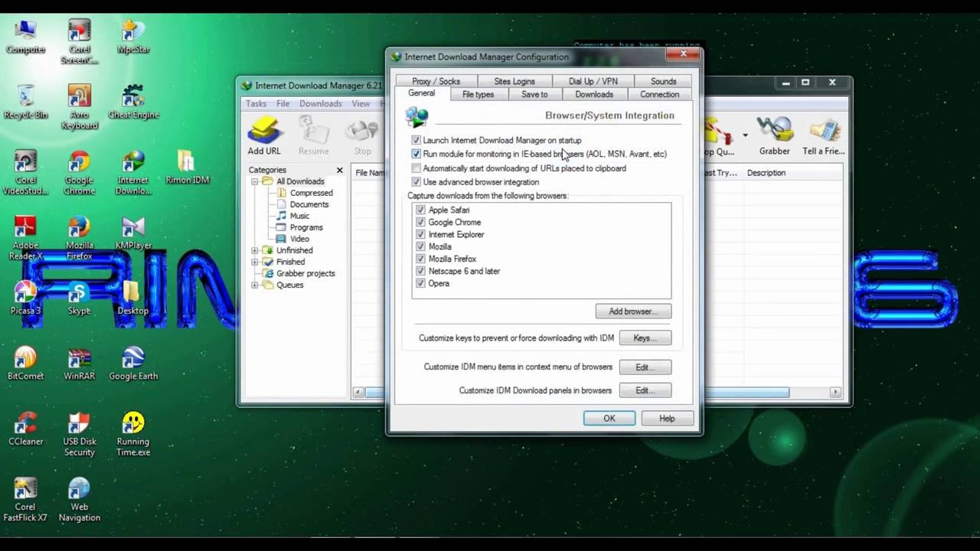Switch to the Downloads tab
Screen dimensions: 980x551
594,94
